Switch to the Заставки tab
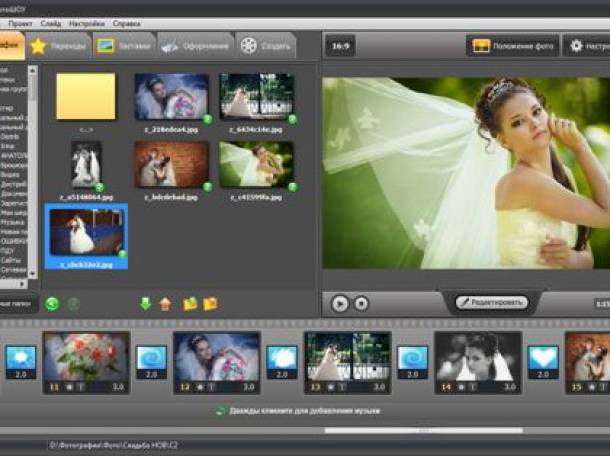 point(124,46)
